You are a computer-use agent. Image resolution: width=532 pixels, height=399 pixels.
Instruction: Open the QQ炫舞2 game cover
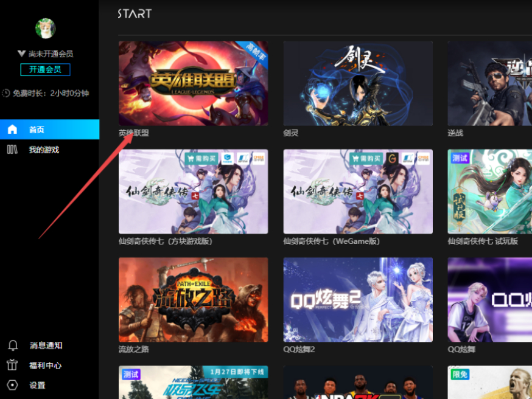click(358, 300)
